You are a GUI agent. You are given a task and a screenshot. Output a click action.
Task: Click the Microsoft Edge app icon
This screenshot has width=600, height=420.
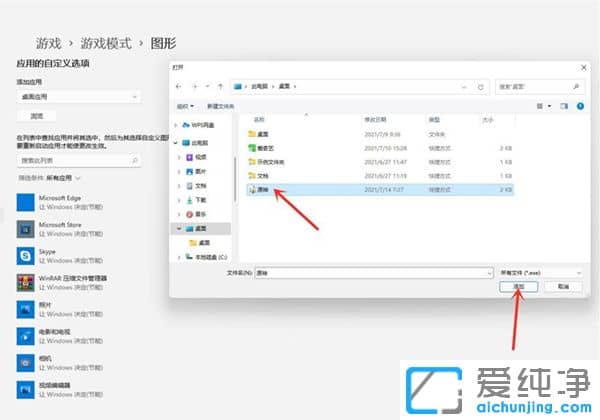(x=23, y=202)
